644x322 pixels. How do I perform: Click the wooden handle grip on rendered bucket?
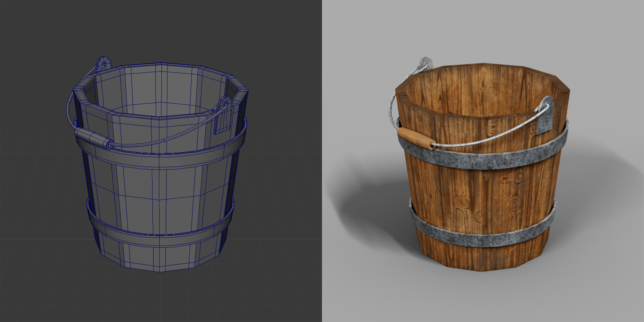click(x=416, y=138)
